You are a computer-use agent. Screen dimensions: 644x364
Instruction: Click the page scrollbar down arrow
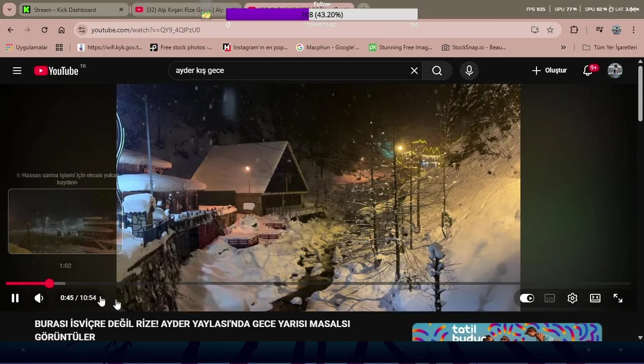click(640, 338)
